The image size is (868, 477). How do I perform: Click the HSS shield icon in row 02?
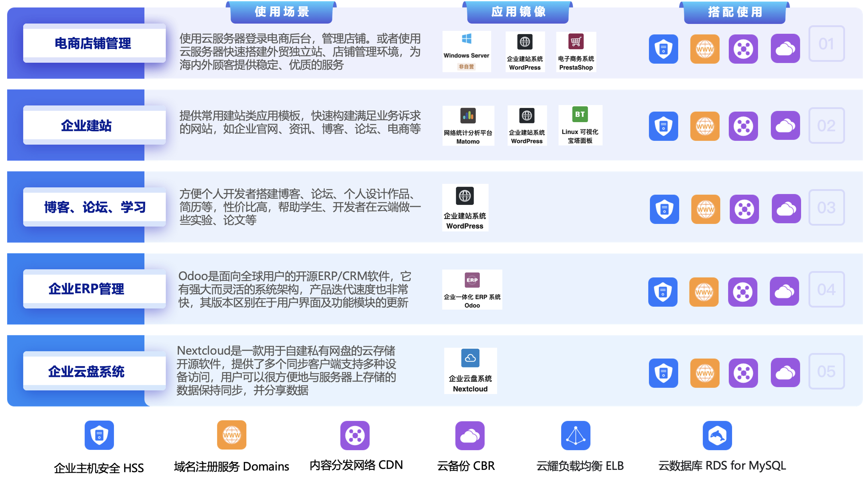point(663,126)
